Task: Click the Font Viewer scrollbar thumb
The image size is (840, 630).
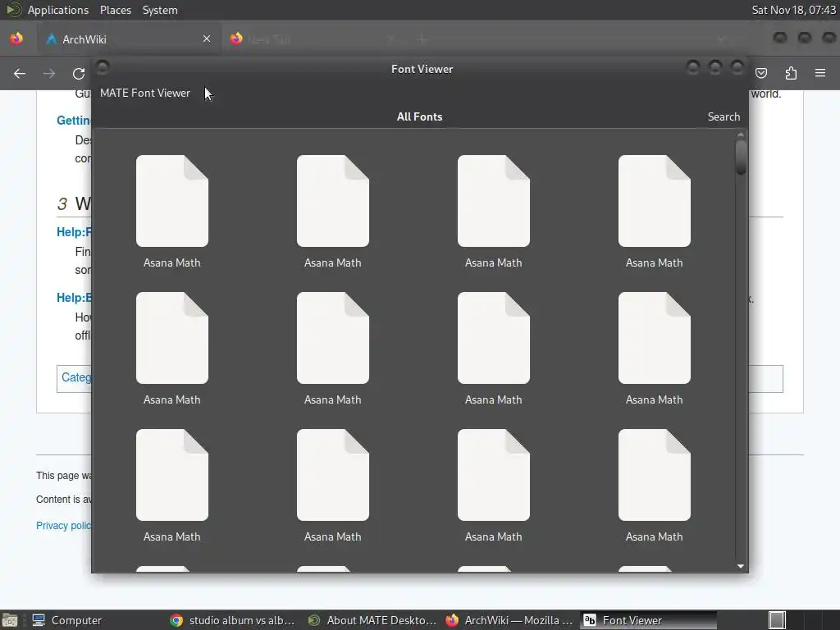Action: pyautogui.click(x=741, y=157)
